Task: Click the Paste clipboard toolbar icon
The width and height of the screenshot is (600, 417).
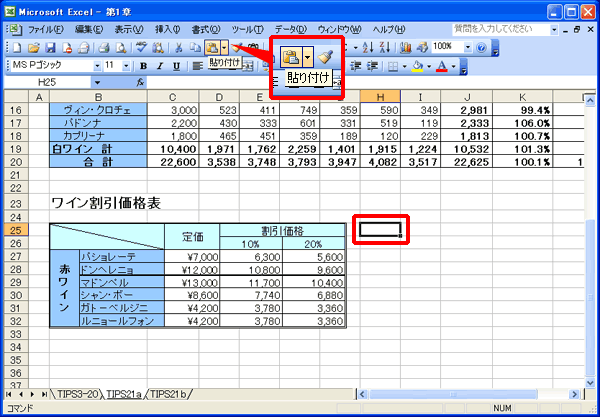Action: click(212, 47)
